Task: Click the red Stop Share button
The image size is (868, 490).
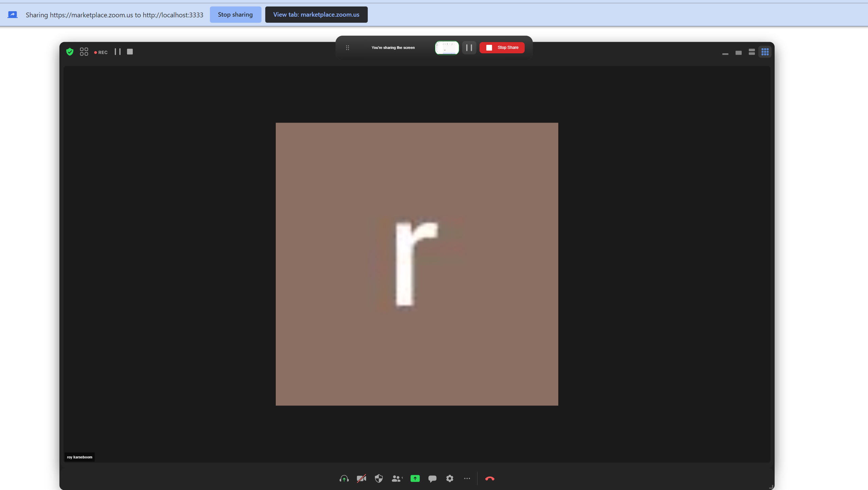Action: (x=502, y=48)
